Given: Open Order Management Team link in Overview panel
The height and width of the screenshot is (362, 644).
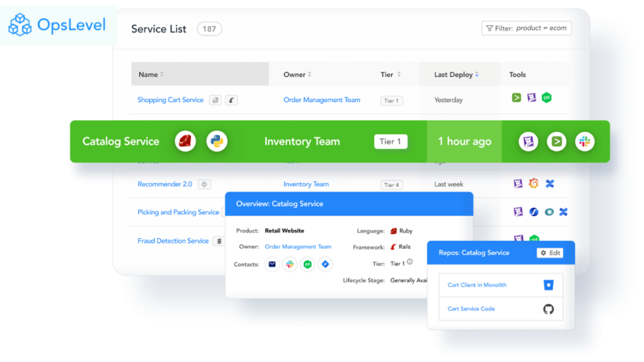Looking at the screenshot, I should (297, 246).
